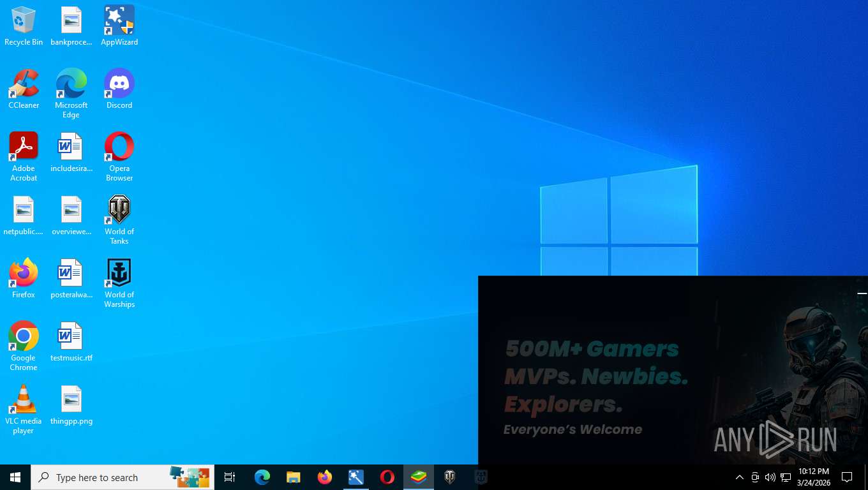
Task: Open the CCleaner desktop shortcut
Action: (24, 89)
